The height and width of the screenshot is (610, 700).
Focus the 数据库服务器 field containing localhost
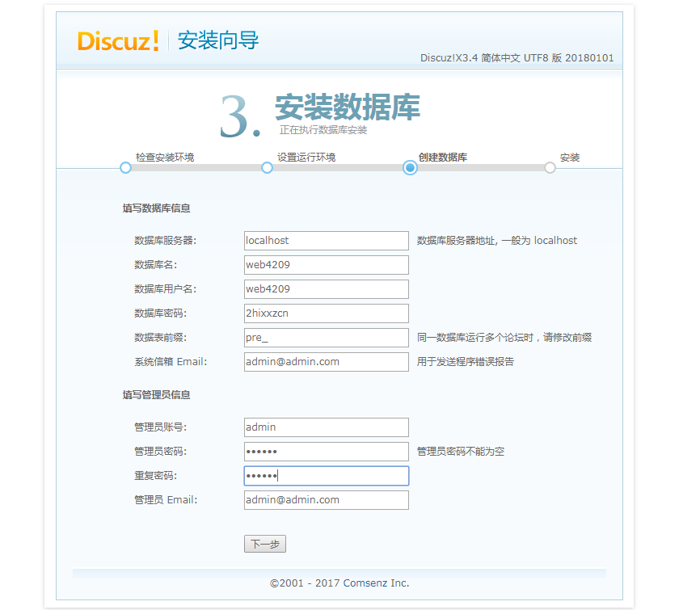coord(326,241)
